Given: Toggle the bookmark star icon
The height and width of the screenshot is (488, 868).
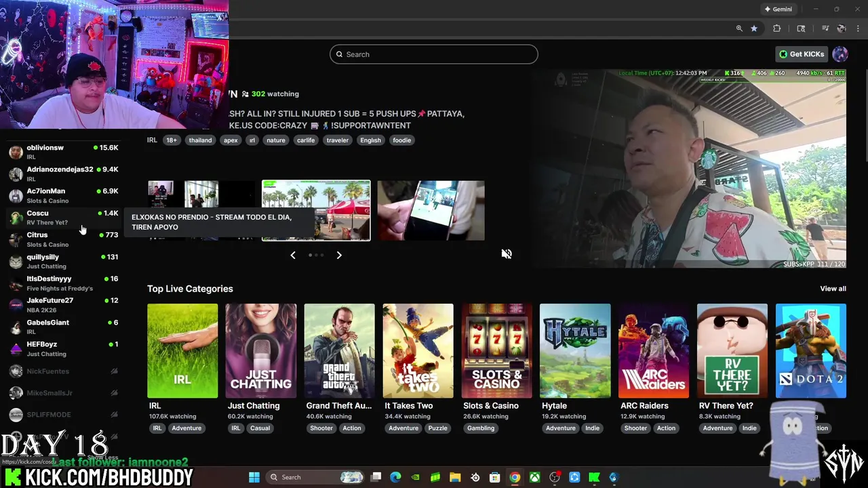Looking at the screenshot, I should click(753, 28).
